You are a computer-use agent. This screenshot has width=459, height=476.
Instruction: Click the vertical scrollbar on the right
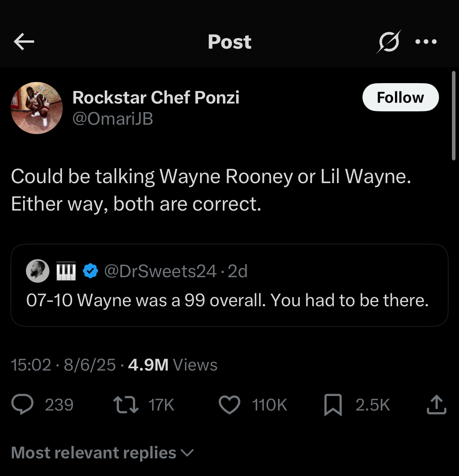click(454, 116)
